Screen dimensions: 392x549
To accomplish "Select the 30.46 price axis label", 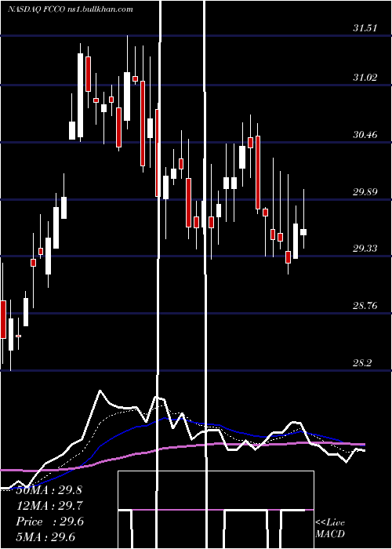I will pos(365,134).
